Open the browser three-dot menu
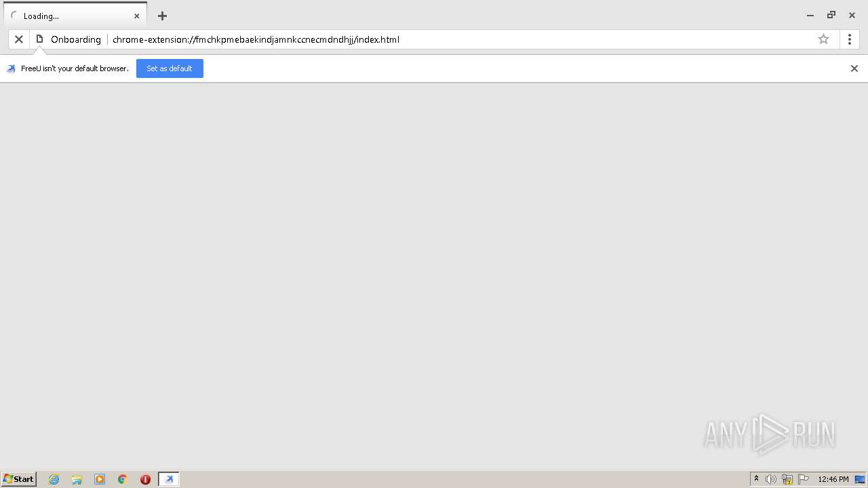868x488 pixels. pos(850,39)
